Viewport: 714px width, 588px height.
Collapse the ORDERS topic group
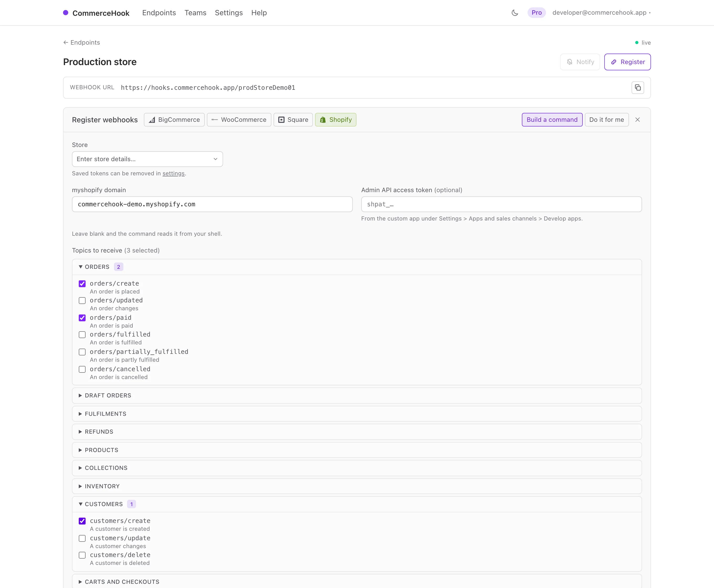(x=357, y=267)
